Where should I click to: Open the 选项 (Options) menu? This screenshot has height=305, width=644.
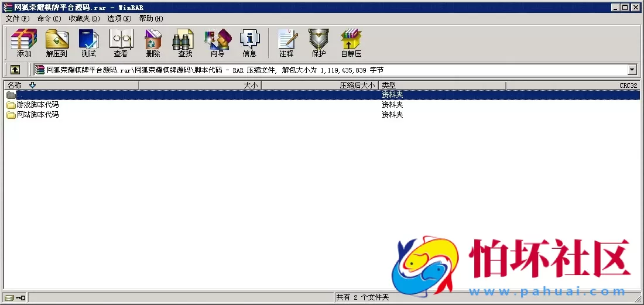[x=119, y=19]
